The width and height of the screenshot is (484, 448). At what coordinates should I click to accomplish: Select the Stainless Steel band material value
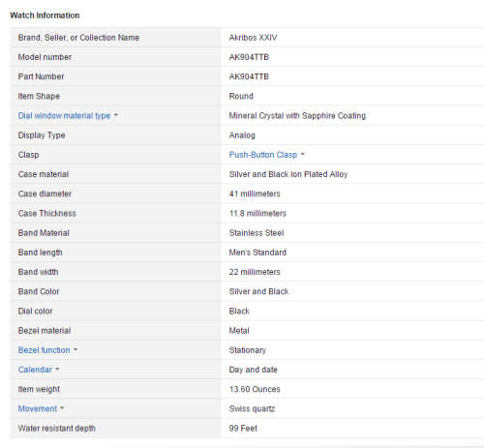(x=257, y=233)
